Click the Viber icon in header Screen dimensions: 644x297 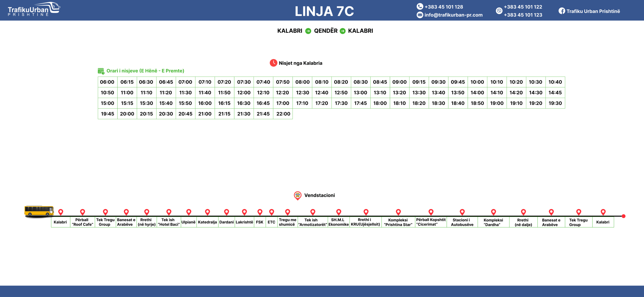tap(499, 11)
